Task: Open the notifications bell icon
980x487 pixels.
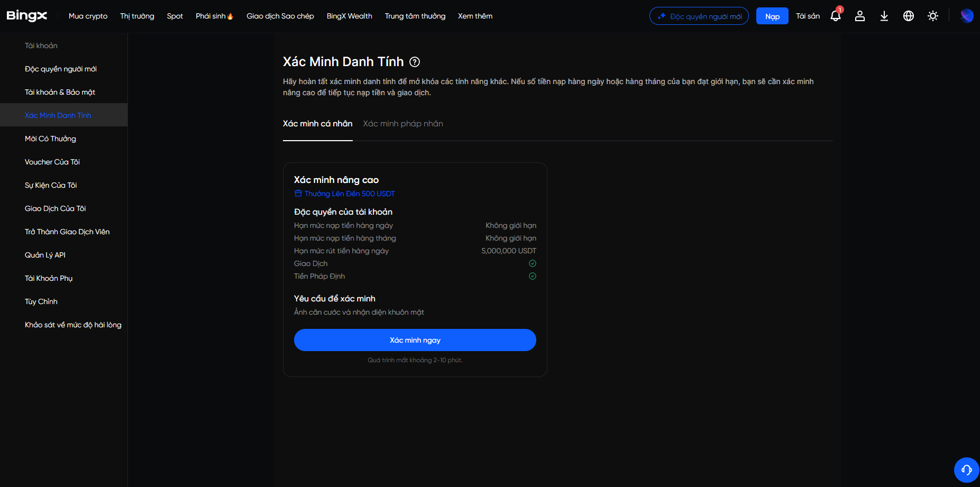Action: click(x=836, y=16)
